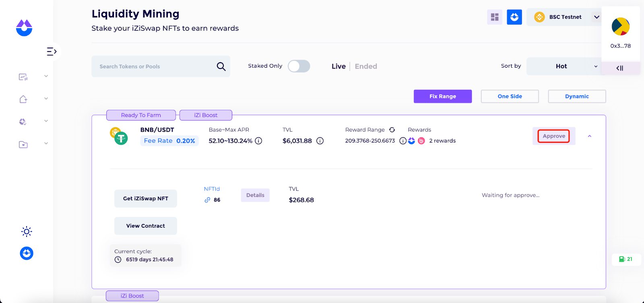Click the clock icon in Current cycle
Viewport: 644px width, 303px height.
click(x=118, y=259)
